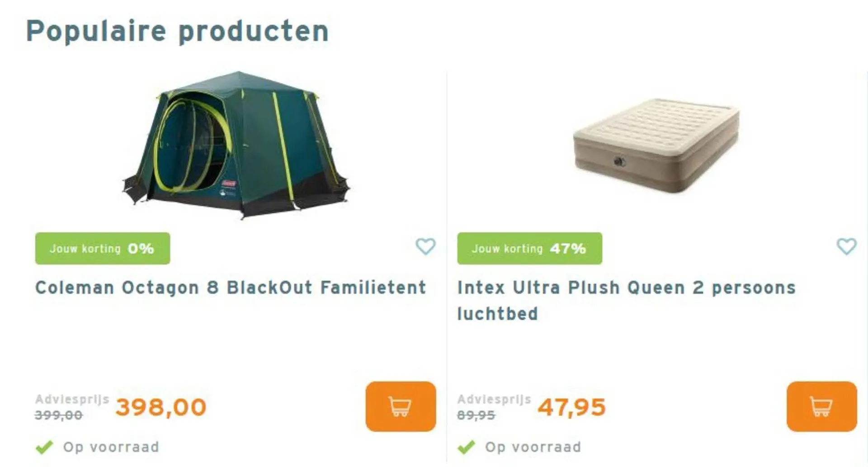This screenshot has height=467, width=868.
Task: Add Coleman Octagon tent to cart
Action: point(401,406)
